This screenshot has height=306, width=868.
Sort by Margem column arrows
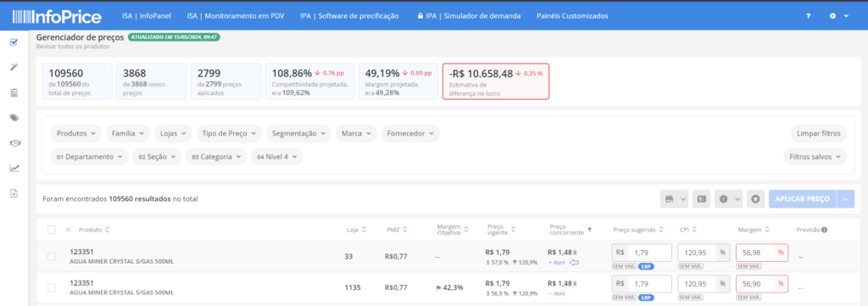pos(766,230)
